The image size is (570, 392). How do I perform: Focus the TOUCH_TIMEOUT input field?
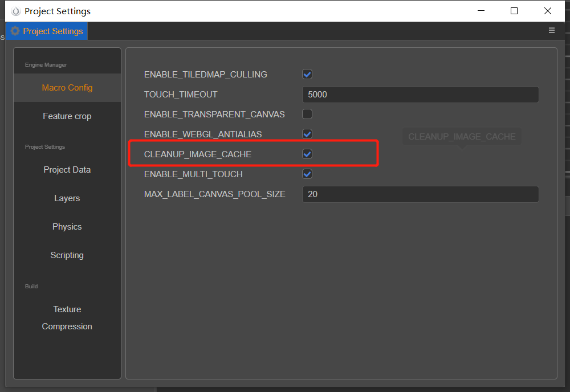[420, 95]
